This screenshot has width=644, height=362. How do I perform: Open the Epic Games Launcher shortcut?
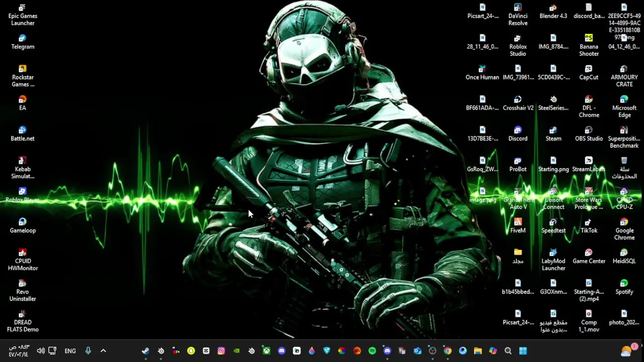point(23,15)
